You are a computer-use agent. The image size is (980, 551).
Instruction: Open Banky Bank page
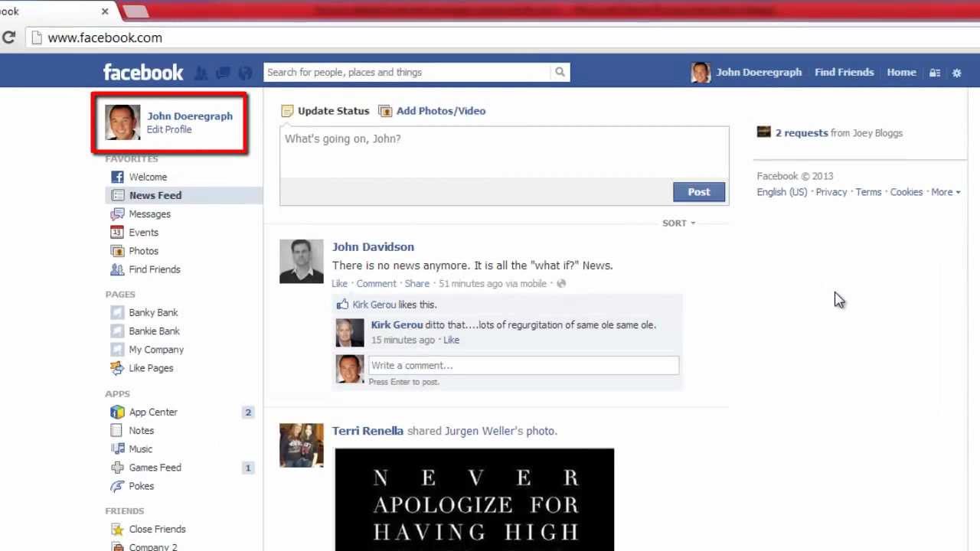coord(153,312)
